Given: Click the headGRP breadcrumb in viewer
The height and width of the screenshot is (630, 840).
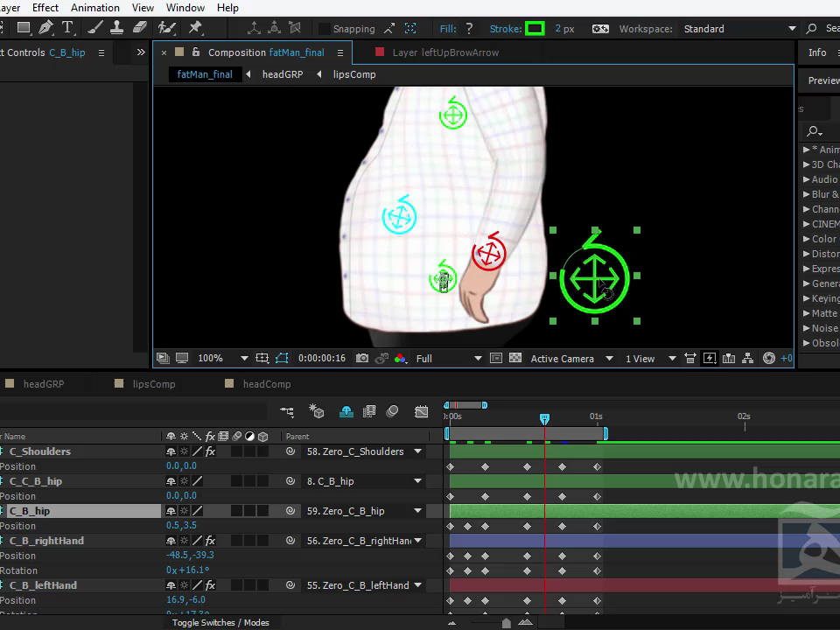Looking at the screenshot, I should point(283,74).
